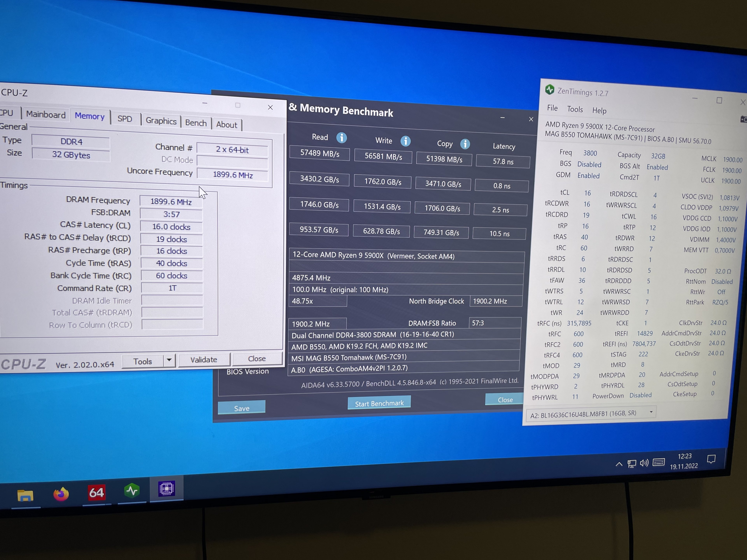Click the Write info icon

click(x=405, y=141)
